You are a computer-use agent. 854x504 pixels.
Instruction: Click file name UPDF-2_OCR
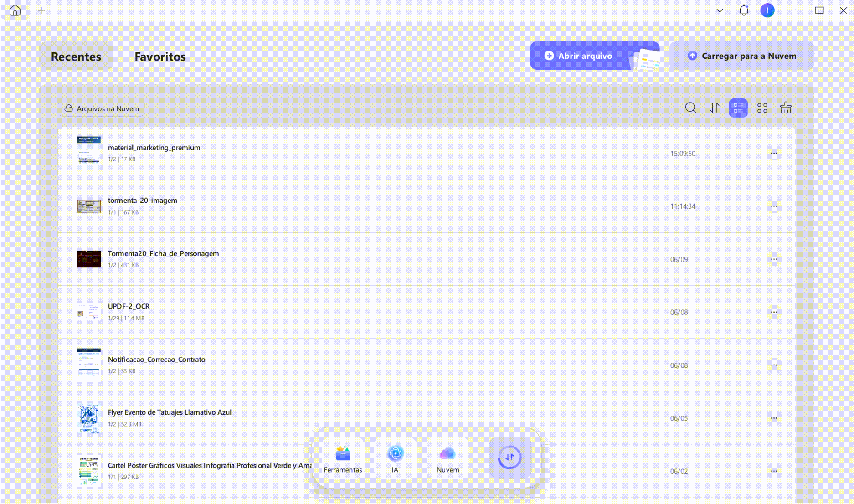tap(129, 306)
